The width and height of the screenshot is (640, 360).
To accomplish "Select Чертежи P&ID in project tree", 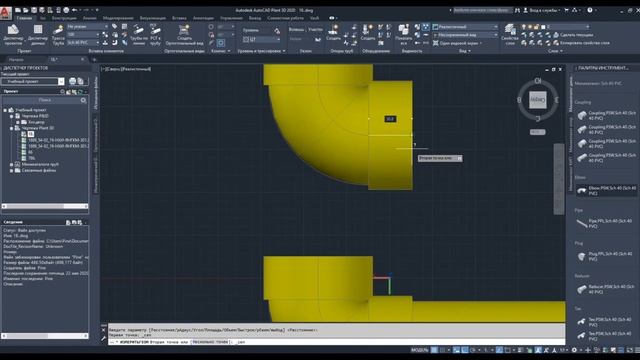I will coord(35,116).
